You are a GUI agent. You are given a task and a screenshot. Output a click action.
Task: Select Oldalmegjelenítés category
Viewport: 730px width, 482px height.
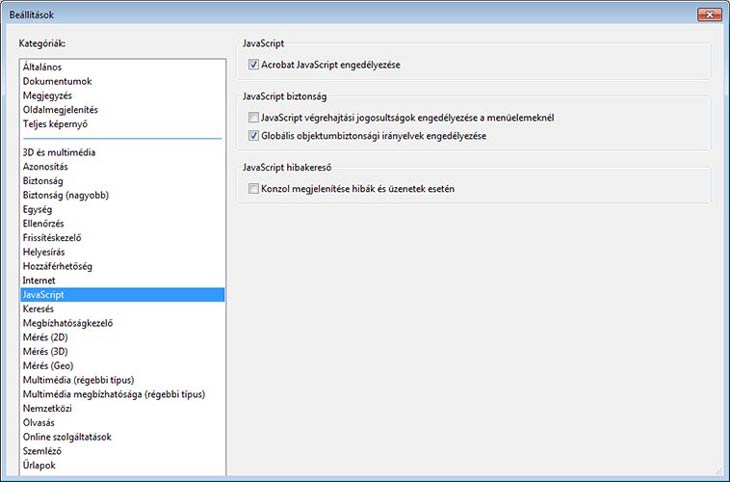(x=123, y=110)
